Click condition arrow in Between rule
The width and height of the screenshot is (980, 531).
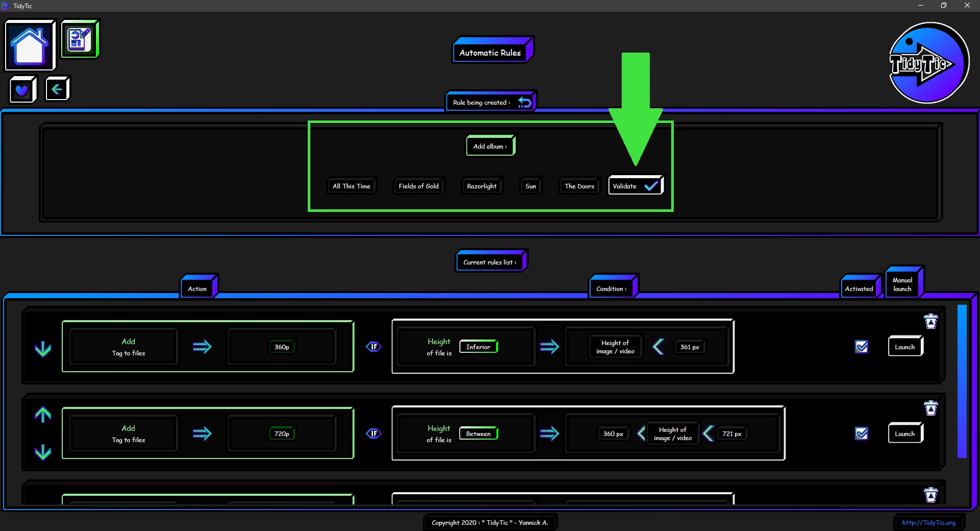click(x=549, y=433)
